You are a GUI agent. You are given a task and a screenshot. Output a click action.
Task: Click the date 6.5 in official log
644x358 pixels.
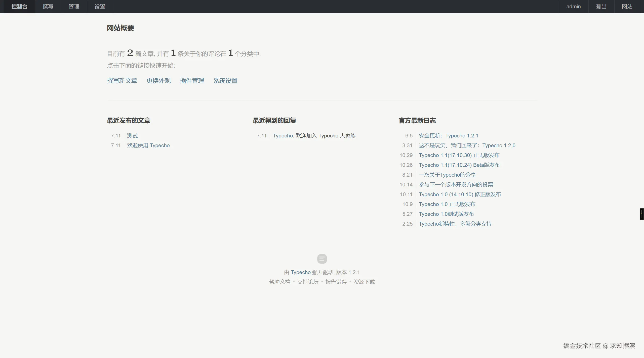409,136
